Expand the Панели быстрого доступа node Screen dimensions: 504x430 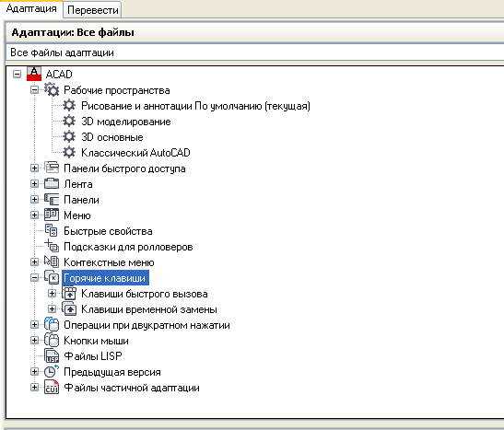pos(34,168)
